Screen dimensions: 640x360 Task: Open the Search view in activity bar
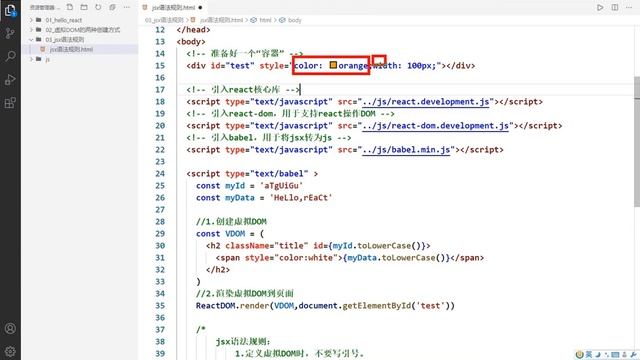[x=10, y=56]
